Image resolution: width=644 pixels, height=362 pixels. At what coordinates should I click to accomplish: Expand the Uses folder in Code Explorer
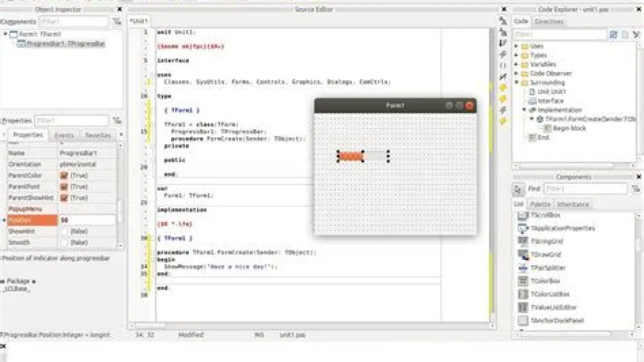(516, 46)
